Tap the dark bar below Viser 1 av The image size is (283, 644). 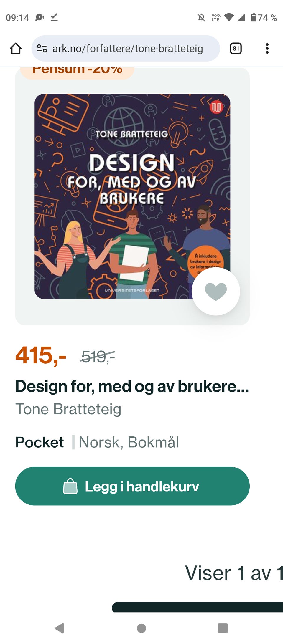(x=198, y=607)
